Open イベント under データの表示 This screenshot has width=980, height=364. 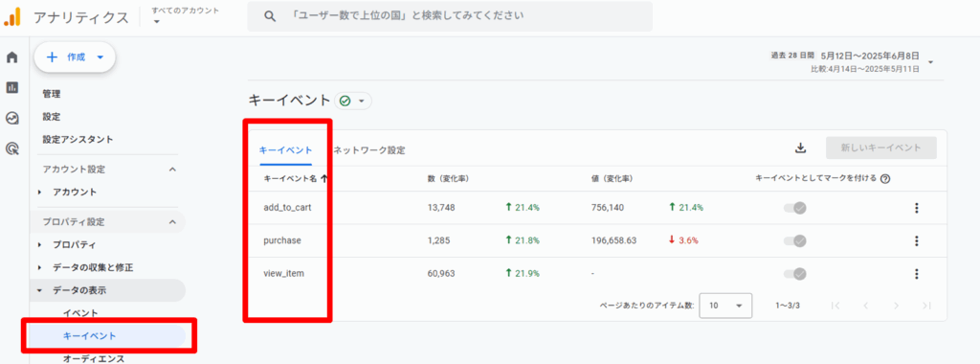[x=80, y=312]
